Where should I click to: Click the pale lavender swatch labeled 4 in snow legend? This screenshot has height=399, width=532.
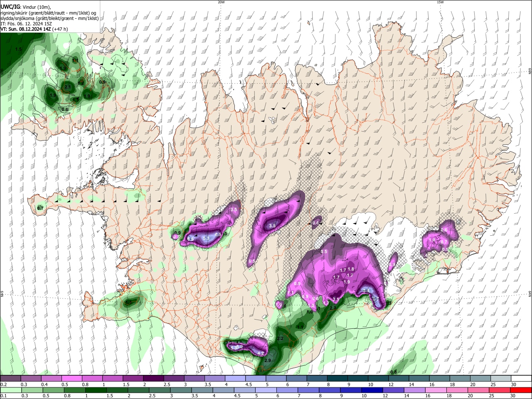tap(235, 378)
